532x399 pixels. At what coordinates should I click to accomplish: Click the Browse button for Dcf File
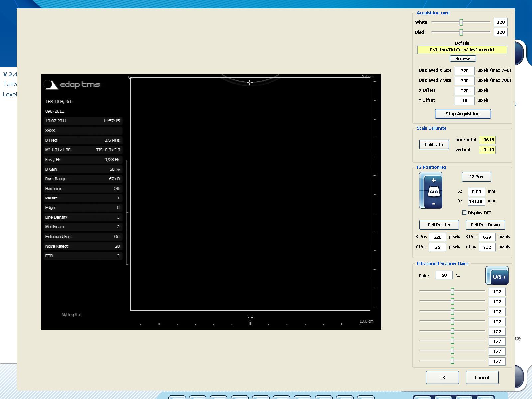[x=463, y=58]
